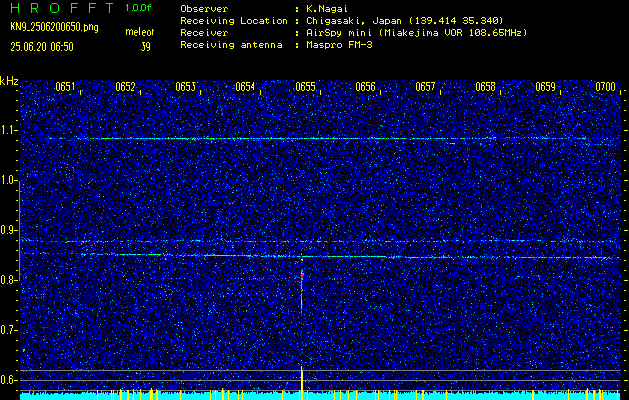The width and height of the screenshot is (629, 400).
Task: Click the 0654 time tick label
Action: 245,87
